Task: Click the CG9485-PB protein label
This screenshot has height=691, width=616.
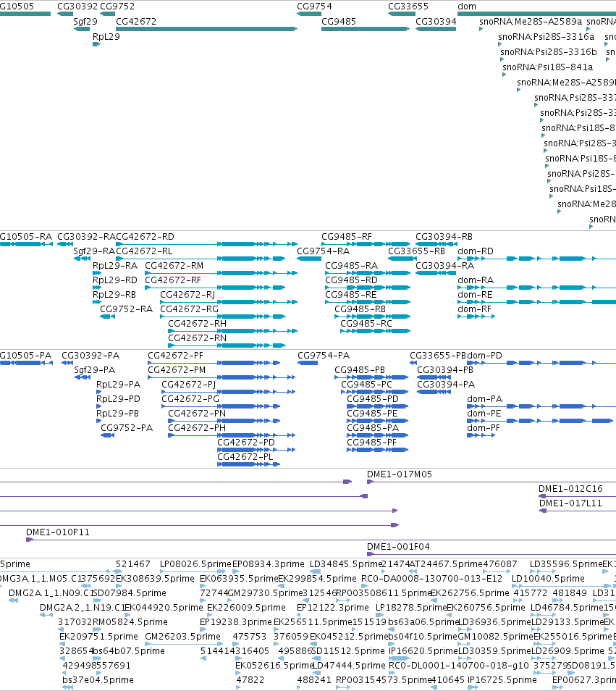Action: [360, 370]
